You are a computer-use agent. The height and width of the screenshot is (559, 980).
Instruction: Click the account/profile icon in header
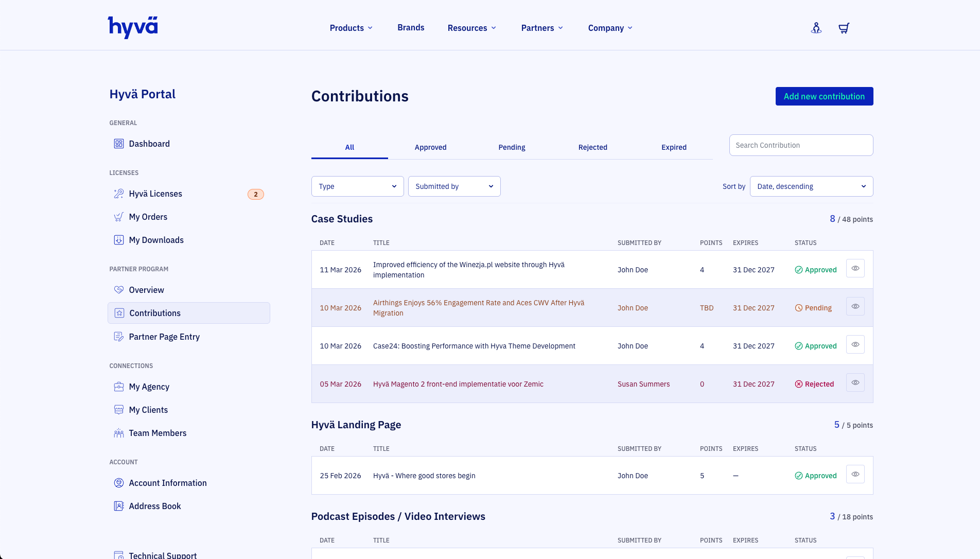pos(816,28)
